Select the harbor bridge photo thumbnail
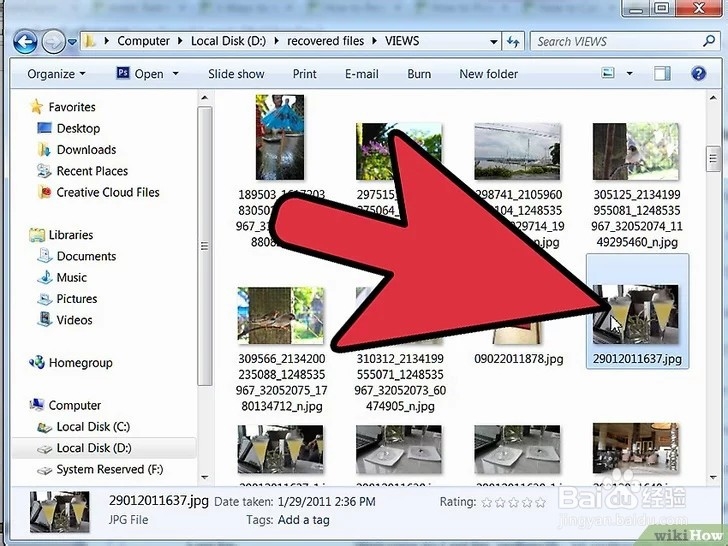The image size is (728, 546). pos(517,151)
